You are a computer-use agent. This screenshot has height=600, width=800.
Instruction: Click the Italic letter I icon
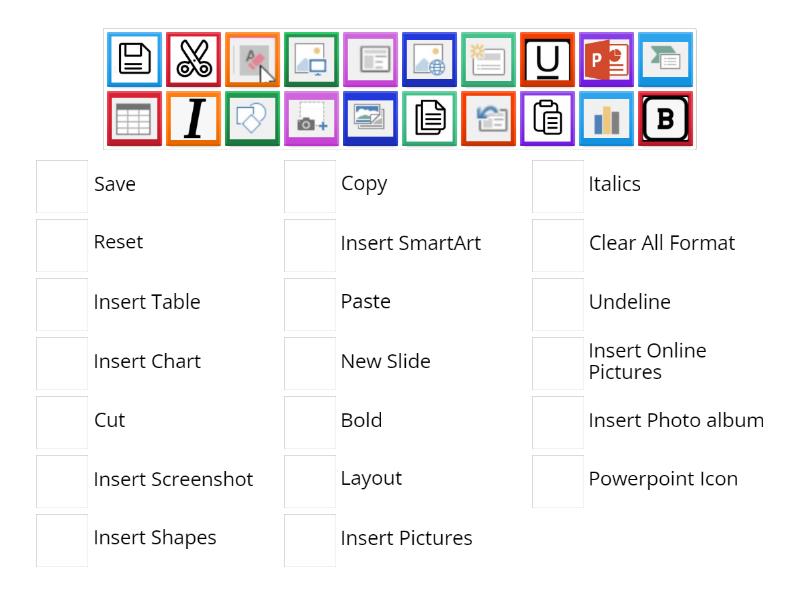[193, 117]
